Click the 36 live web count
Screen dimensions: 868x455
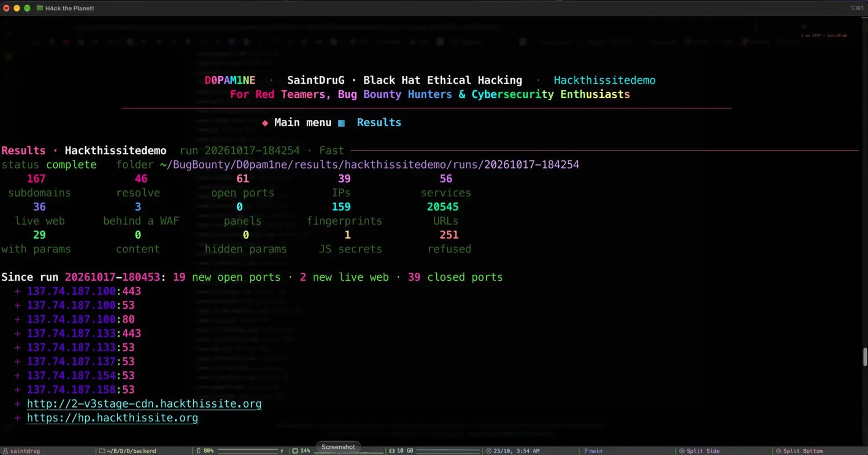pyautogui.click(x=39, y=207)
